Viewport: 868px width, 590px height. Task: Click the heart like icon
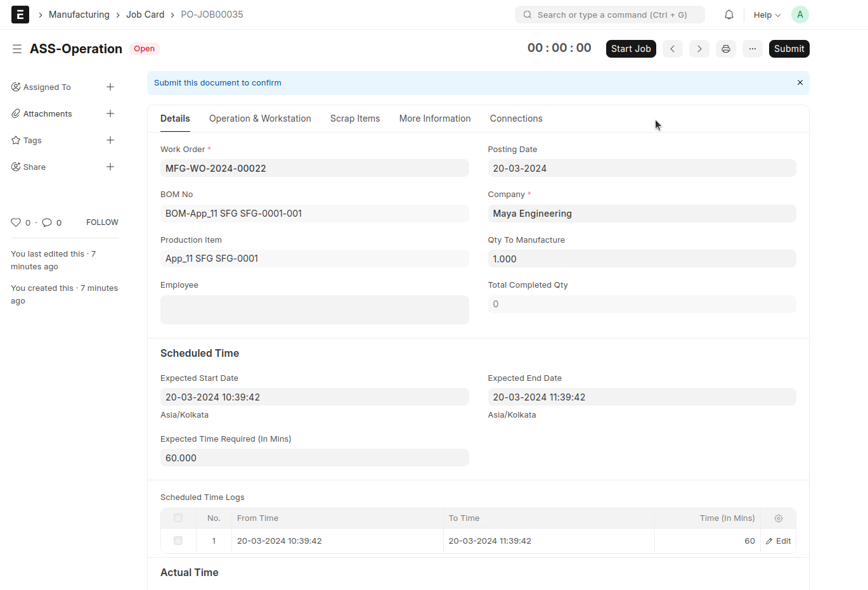click(16, 222)
